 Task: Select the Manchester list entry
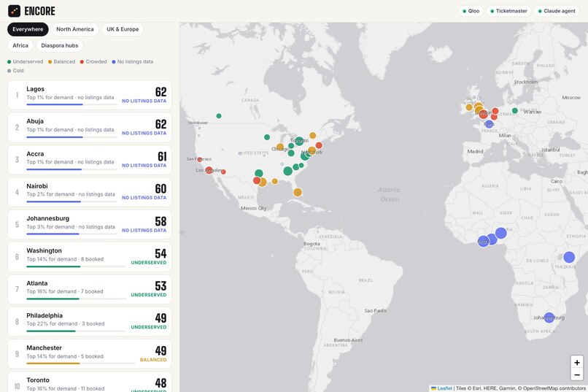point(90,354)
